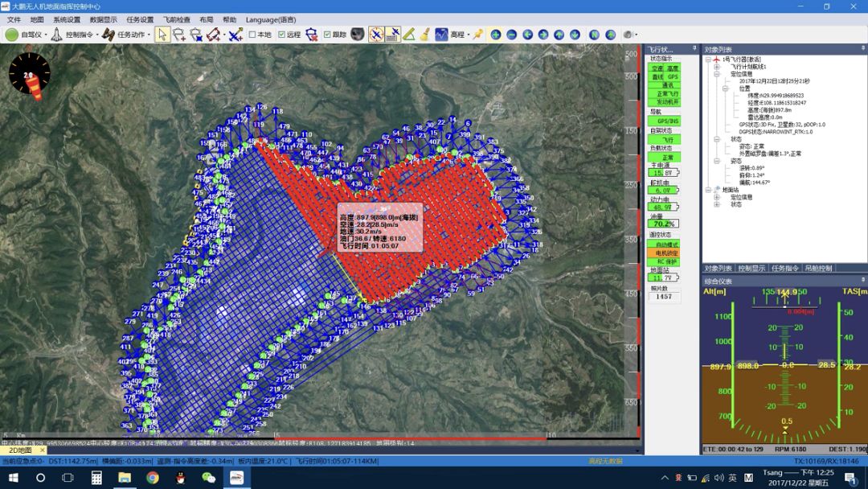Uncheck the 远程 (remote) checkbox

point(281,35)
